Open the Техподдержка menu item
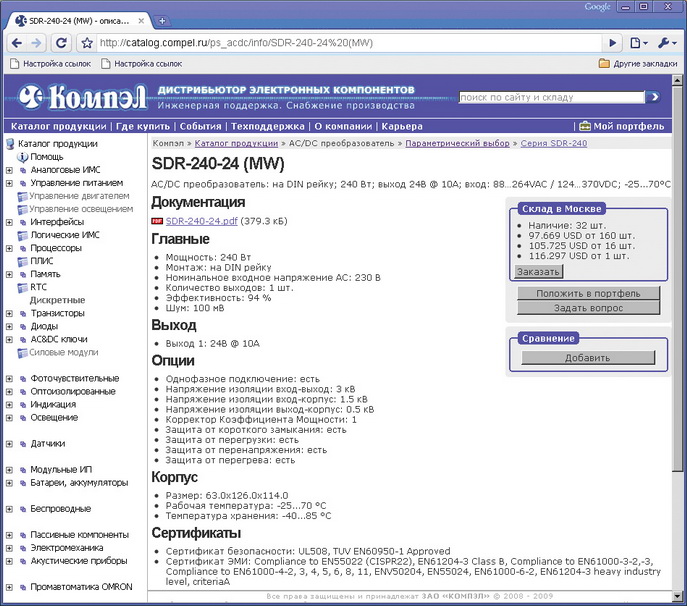 (x=268, y=127)
